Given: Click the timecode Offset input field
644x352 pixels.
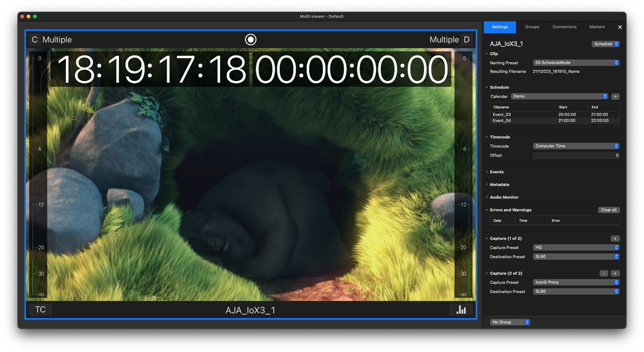Looking at the screenshot, I should (x=576, y=156).
